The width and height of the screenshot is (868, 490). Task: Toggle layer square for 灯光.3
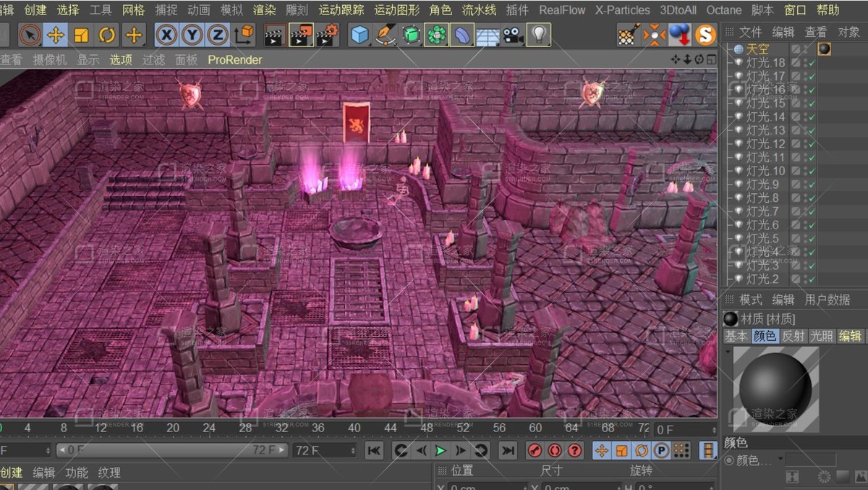(796, 266)
